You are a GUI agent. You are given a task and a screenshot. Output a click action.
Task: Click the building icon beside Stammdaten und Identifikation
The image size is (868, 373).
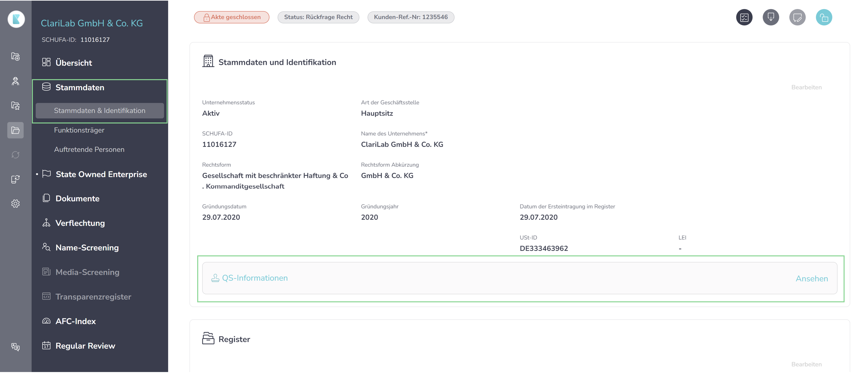(x=208, y=61)
